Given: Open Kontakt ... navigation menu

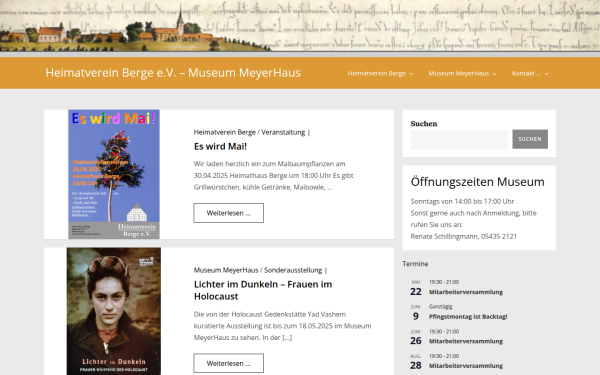Looking at the screenshot, I should click(527, 73).
